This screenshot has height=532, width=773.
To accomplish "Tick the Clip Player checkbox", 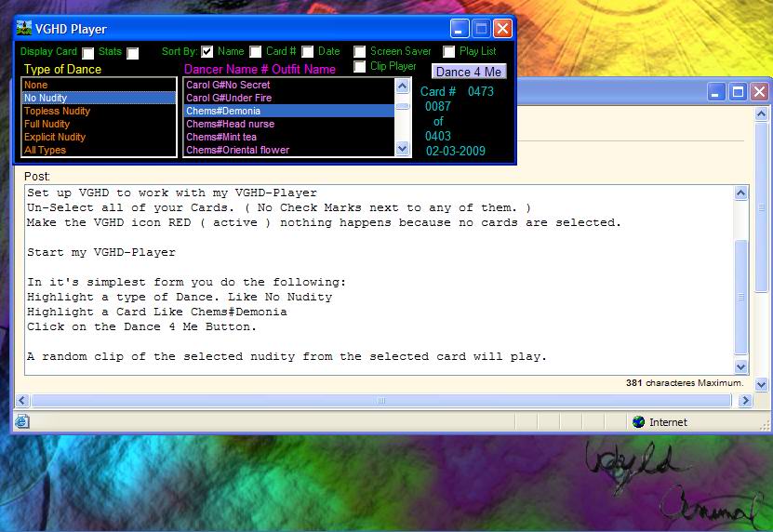I will click(x=360, y=67).
